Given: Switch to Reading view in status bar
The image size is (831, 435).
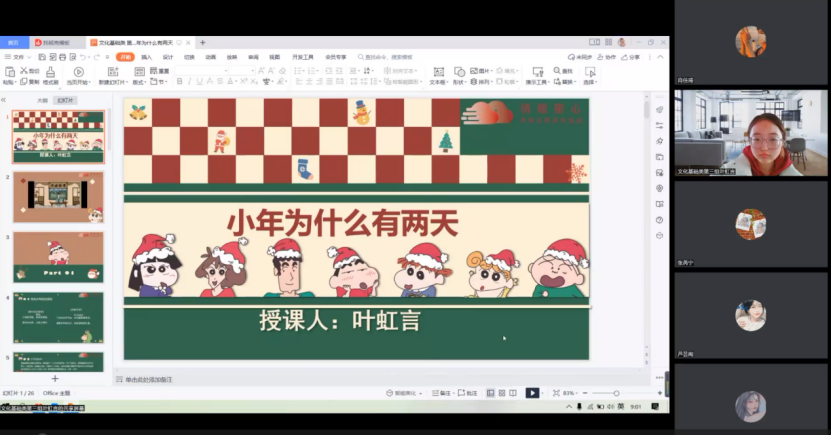Looking at the screenshot, I should tap(513, 393).
